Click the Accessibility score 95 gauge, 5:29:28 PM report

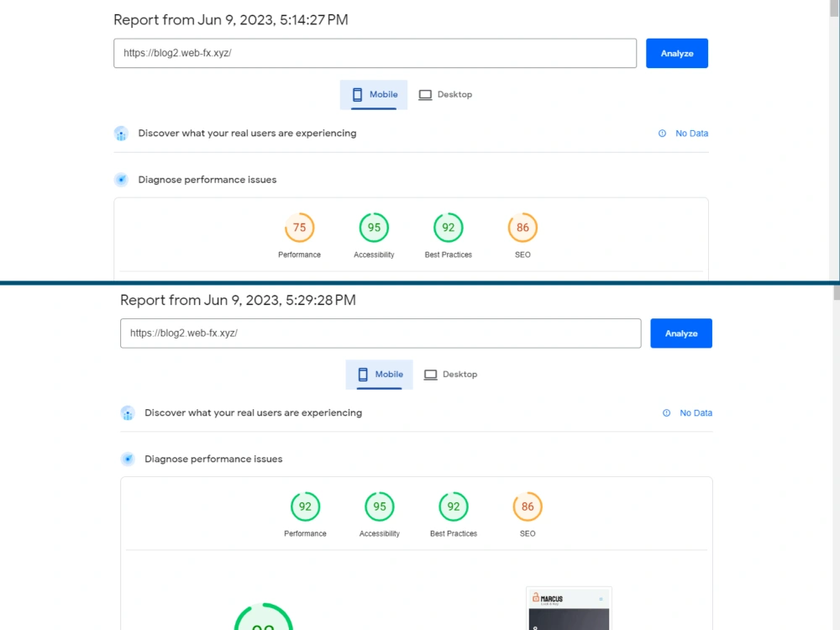click(x=380, y=507)
